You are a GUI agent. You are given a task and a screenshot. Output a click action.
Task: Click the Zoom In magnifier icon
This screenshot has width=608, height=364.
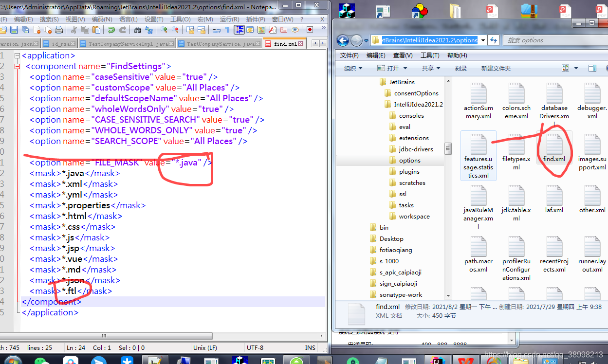pos(164,30)
